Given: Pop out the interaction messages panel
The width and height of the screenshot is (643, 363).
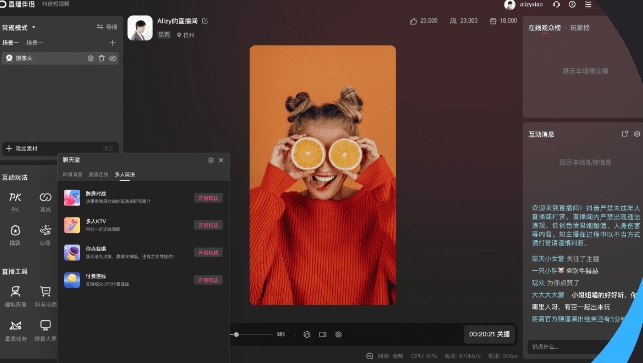Looking at the screenshot, I should tap(625, 134).
